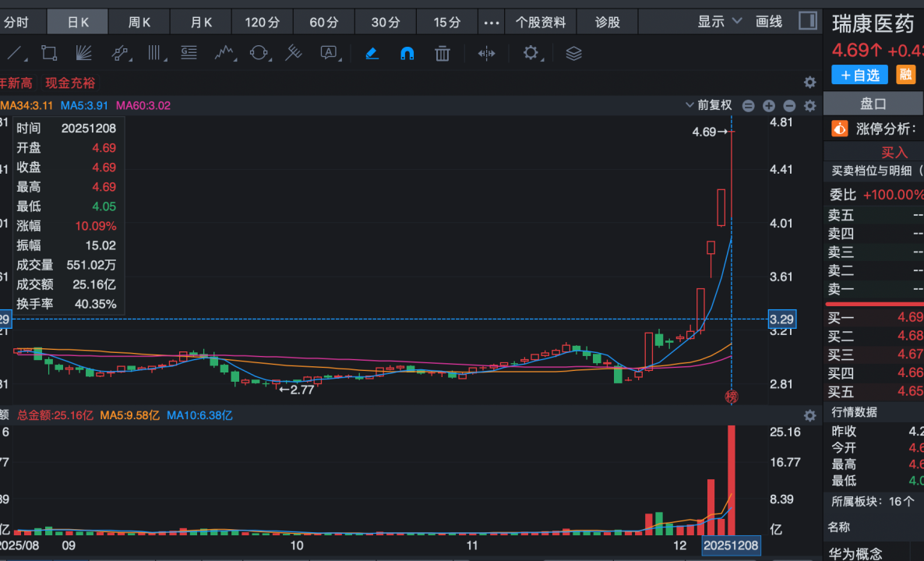This screenshot has height=561, width=924.
Task: Click MA60:3.02 indicator label
Action: point(143,105)
